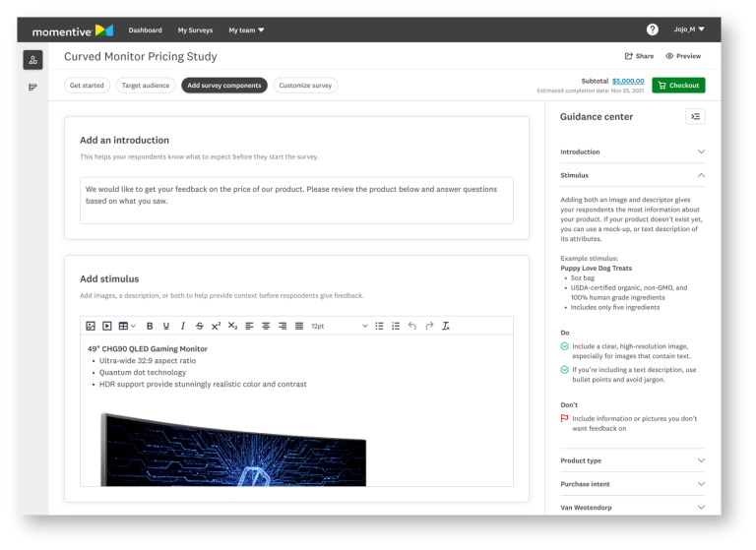Toggle bold formatting

pyautogui.click(x=150, y=327)
